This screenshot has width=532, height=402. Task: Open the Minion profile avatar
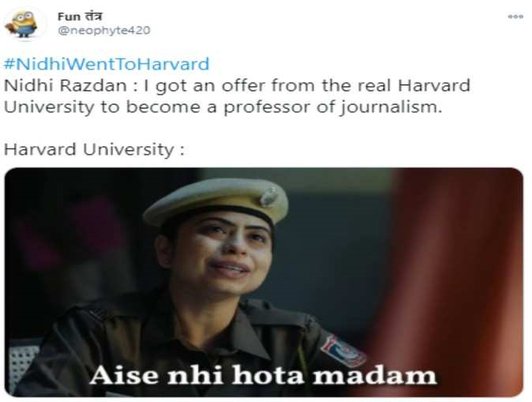23,24
